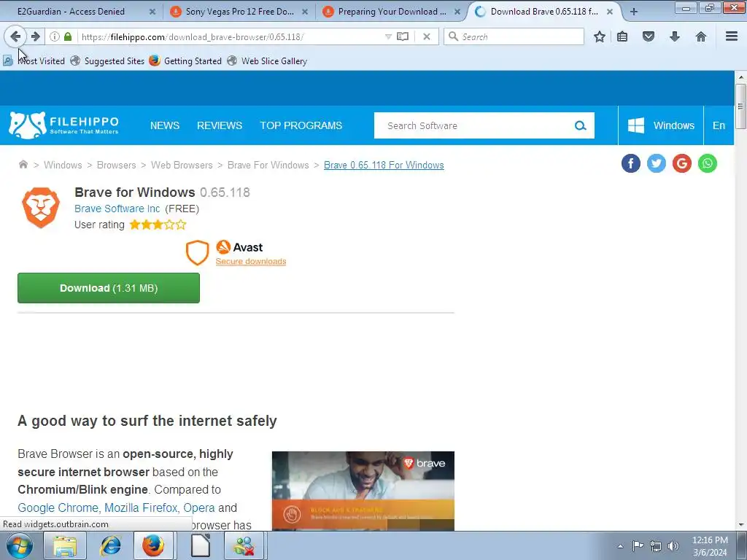747x560 pixels.
Task: Open REVIEWS in FileHippo menu
Action: pyautogui.click(x=220, y=125)
